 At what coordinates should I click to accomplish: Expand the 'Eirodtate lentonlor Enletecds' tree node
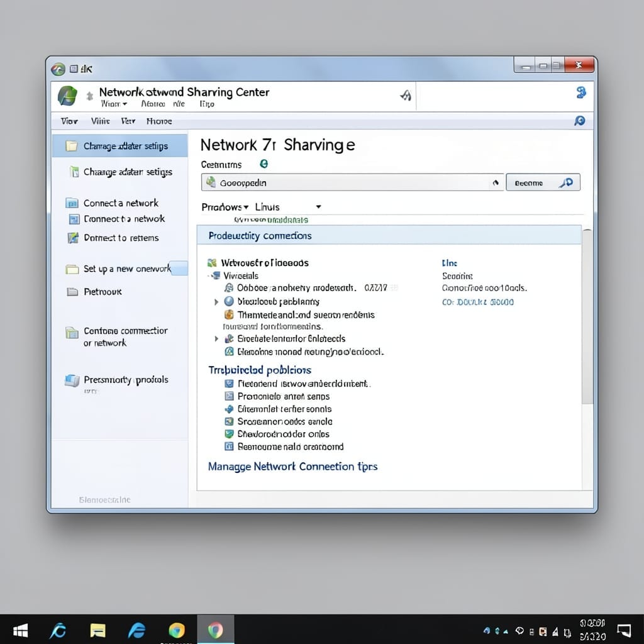pos(216,339)
